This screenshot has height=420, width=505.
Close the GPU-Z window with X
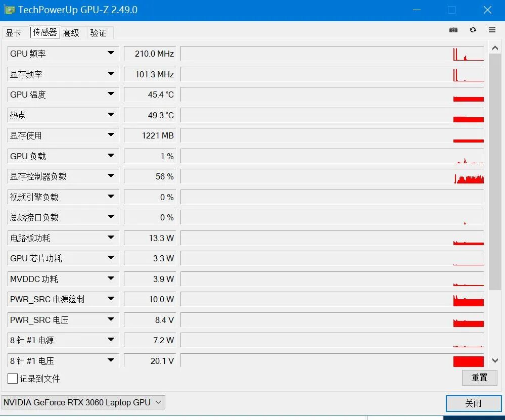[487, 10]
